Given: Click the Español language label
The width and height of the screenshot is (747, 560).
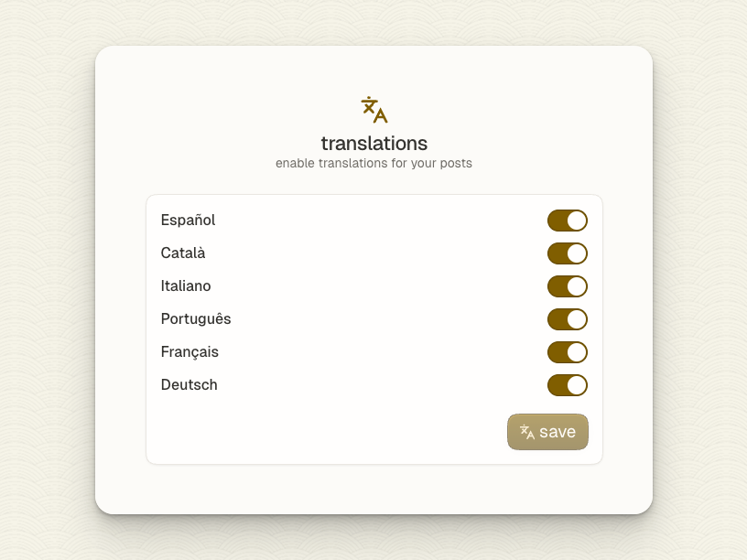Looking at the screenshot, I should click(x=188, y=220).
